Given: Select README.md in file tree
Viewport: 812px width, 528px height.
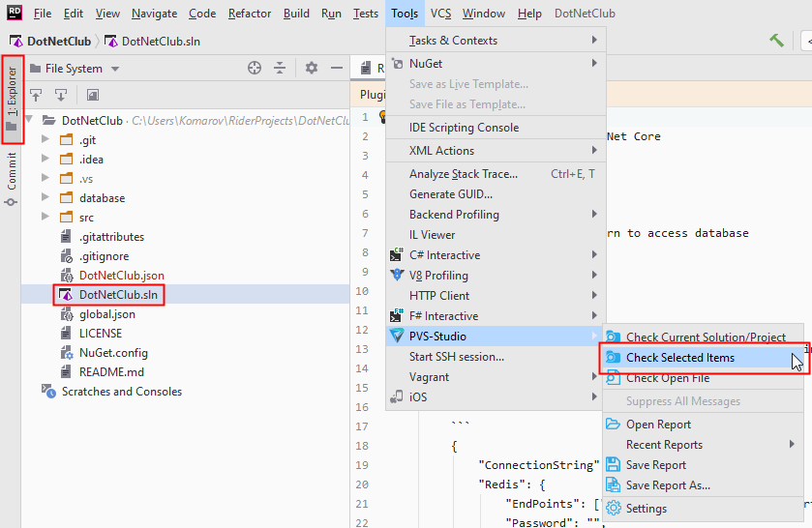Looking at the screenshot, I should (x=110, y=372).
